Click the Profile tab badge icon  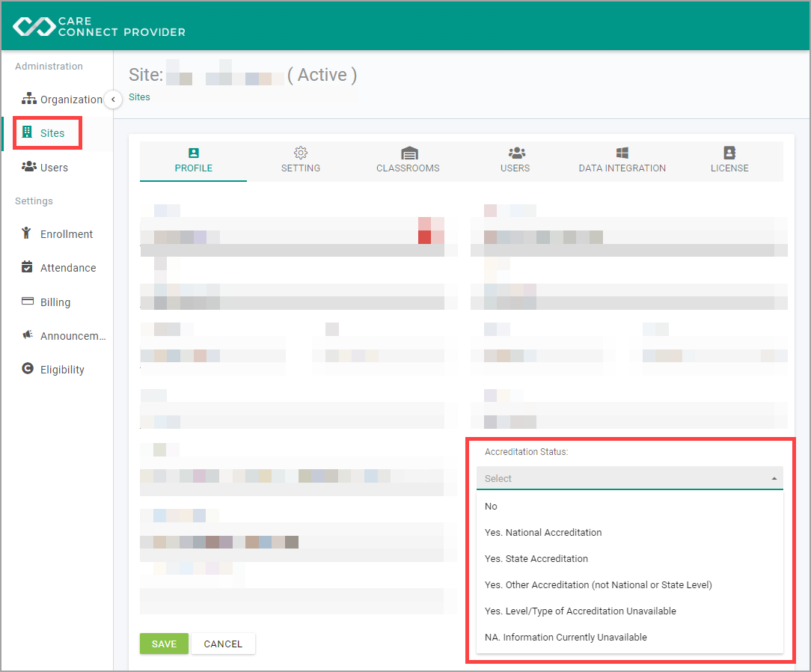click(x=194, y=153)
